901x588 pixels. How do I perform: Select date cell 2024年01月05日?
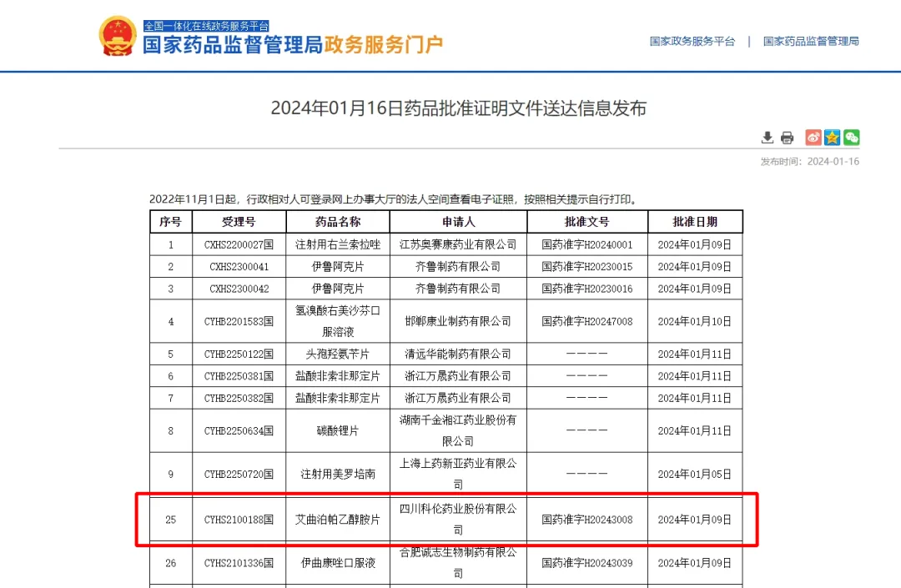tap(695, 475)
